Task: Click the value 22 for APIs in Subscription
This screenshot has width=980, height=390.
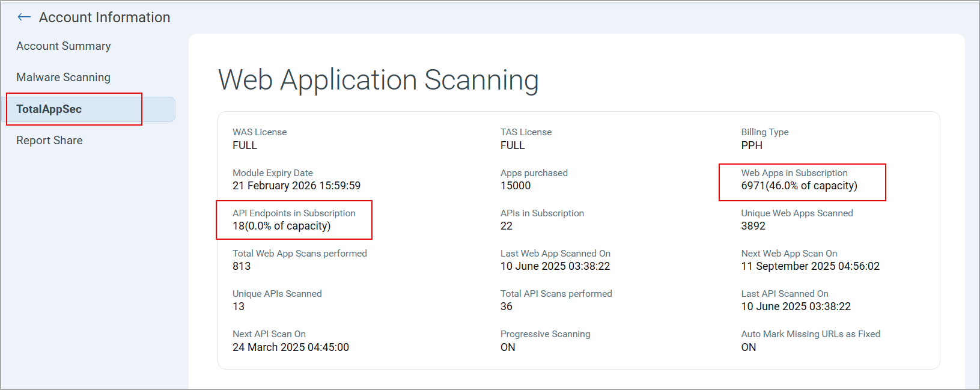Action: point(507,226)
